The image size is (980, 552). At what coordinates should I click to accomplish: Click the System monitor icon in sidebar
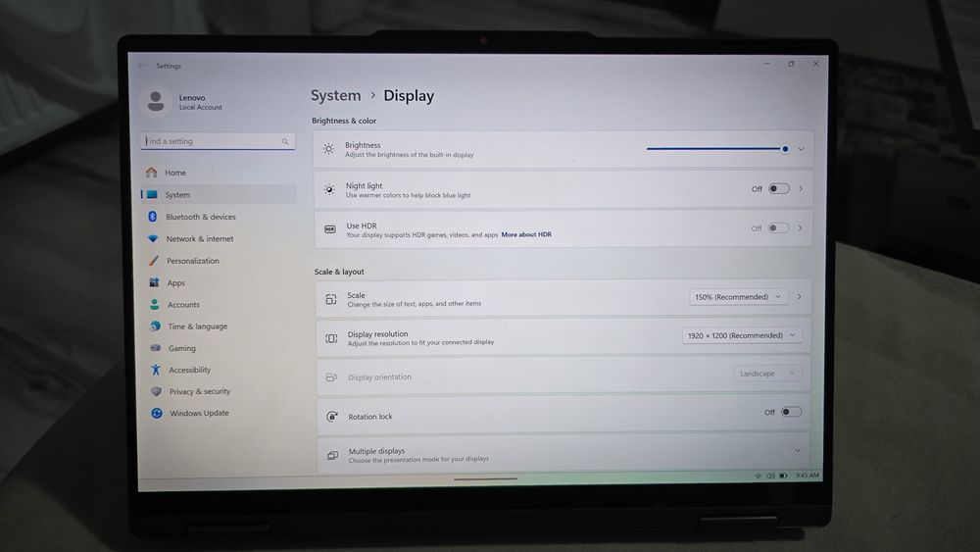(x=152, y=194)
